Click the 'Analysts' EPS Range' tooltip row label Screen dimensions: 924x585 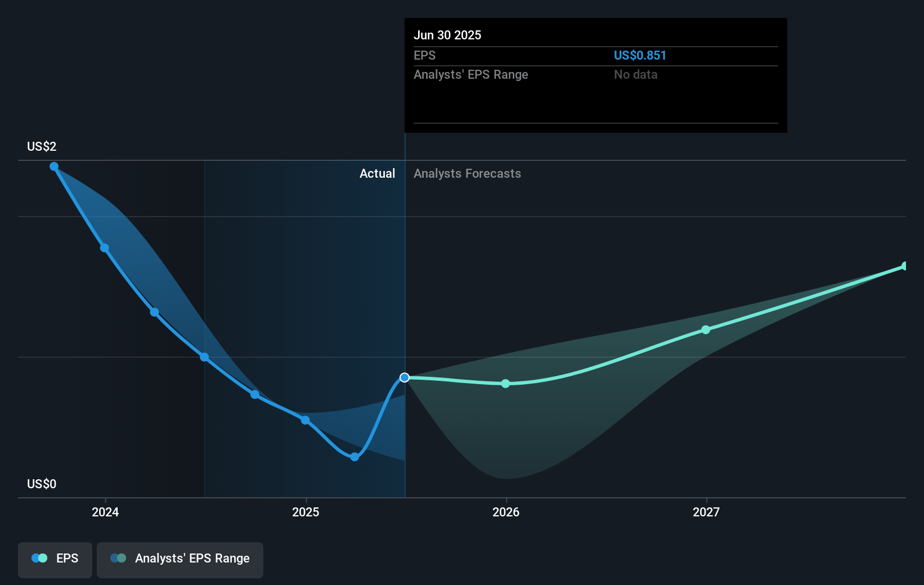click(x=471, y=74)
